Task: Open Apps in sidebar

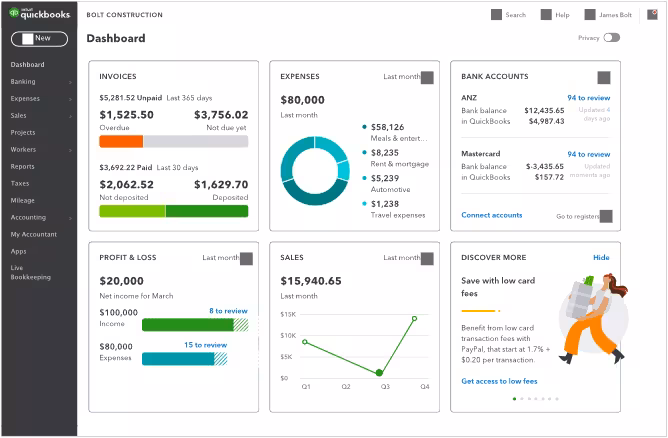Action: (18, 251)
